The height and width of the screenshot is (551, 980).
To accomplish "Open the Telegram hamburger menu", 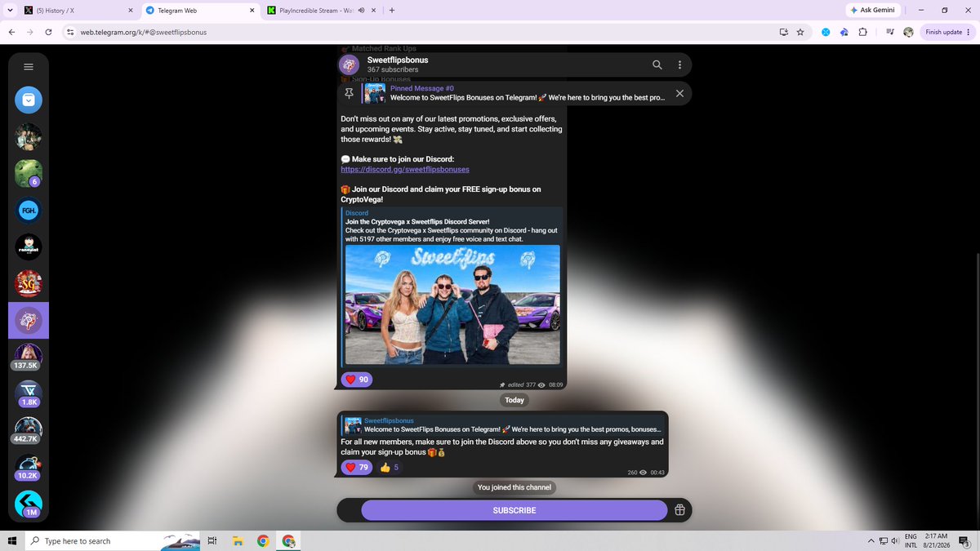I will pos(29,67).
